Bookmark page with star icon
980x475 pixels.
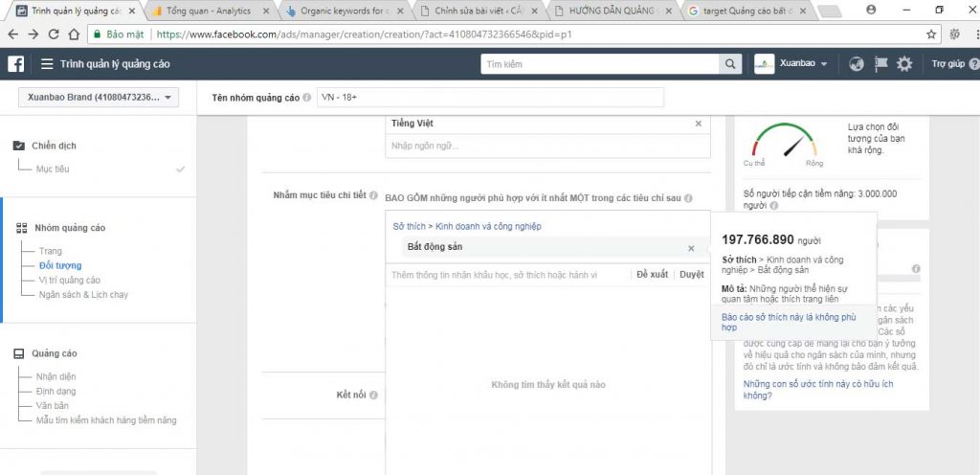930,34
